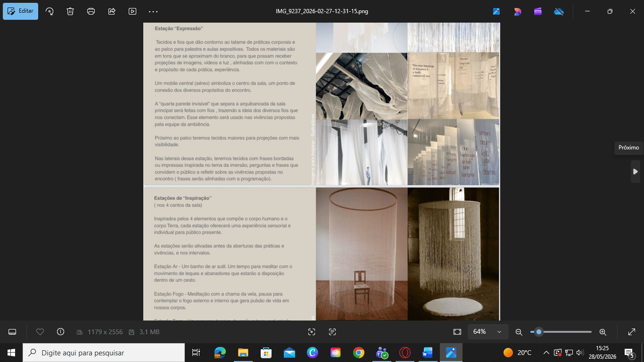This screenshot has height=362, width=644.
Task: Open the Mail app on the taskbar
Action: coord(289,353)
